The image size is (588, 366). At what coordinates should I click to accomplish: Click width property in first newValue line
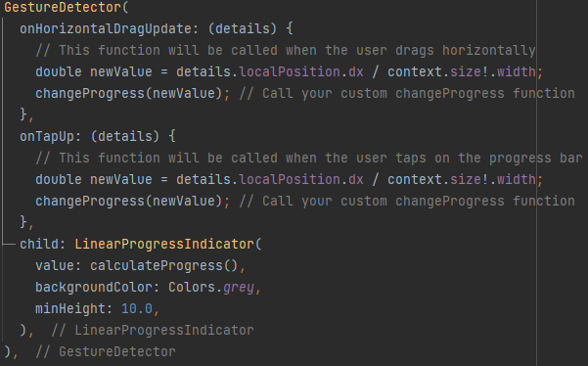(516, 72)
